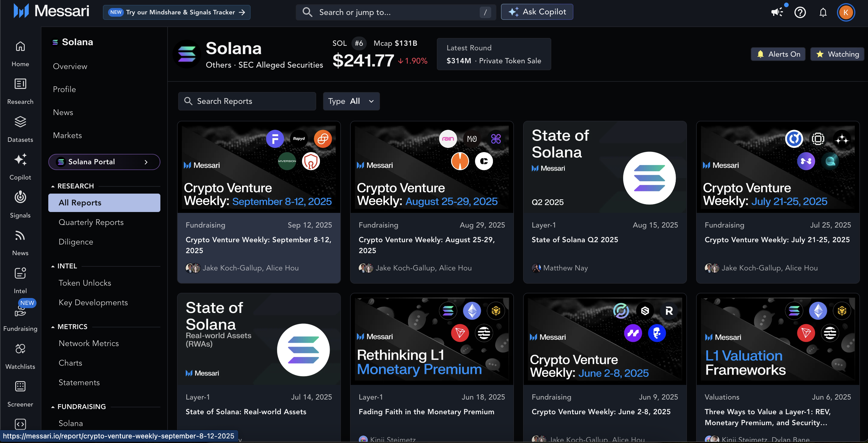
Task: Click SEC Alleged Securities tag
Action: click(281, 65)
